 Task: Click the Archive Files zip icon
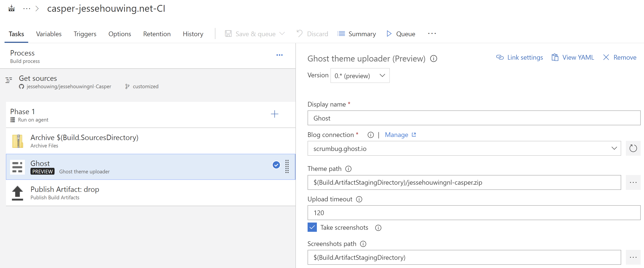17,141
